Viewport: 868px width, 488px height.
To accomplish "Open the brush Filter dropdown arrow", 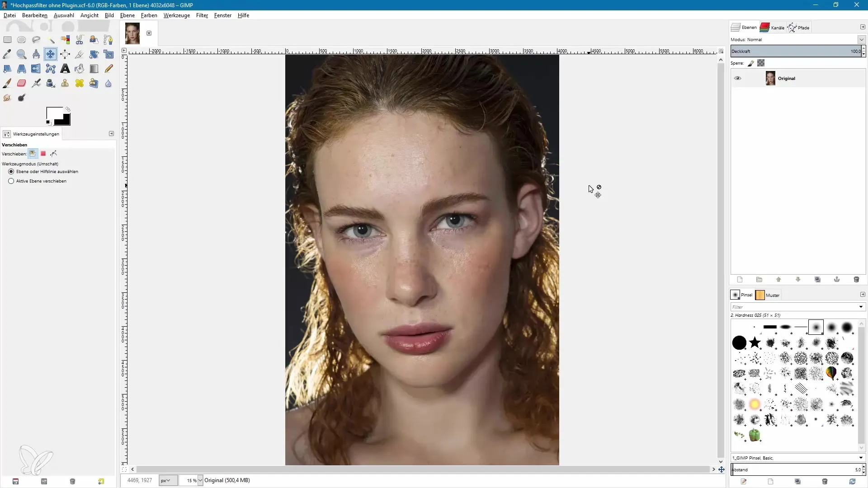I will 861,307.
